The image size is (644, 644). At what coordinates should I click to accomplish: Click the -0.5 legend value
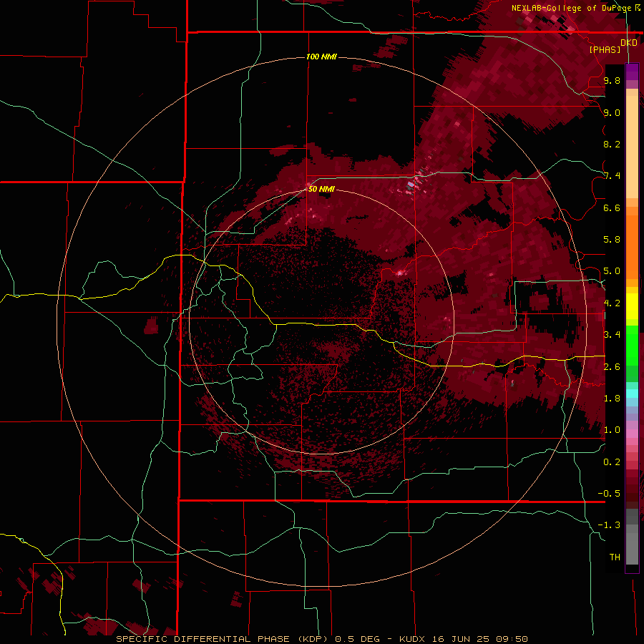pyautogui.click(x=609, y=494)
